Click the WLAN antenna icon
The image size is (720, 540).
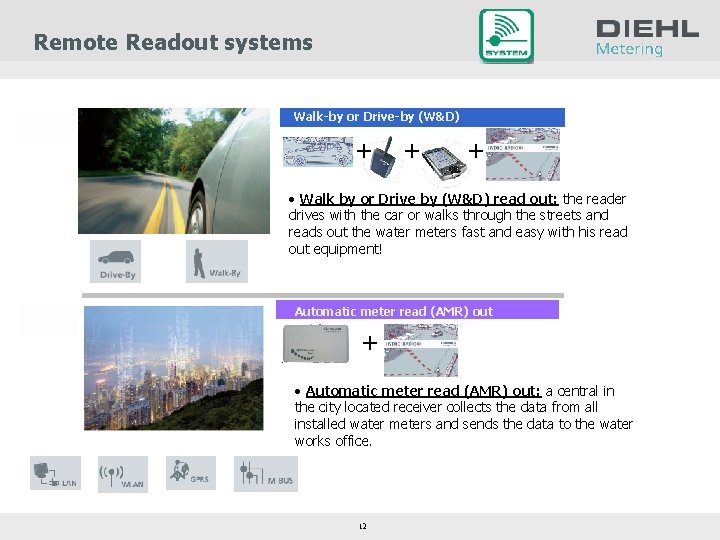pyautogui.click(x=123, y=474)
